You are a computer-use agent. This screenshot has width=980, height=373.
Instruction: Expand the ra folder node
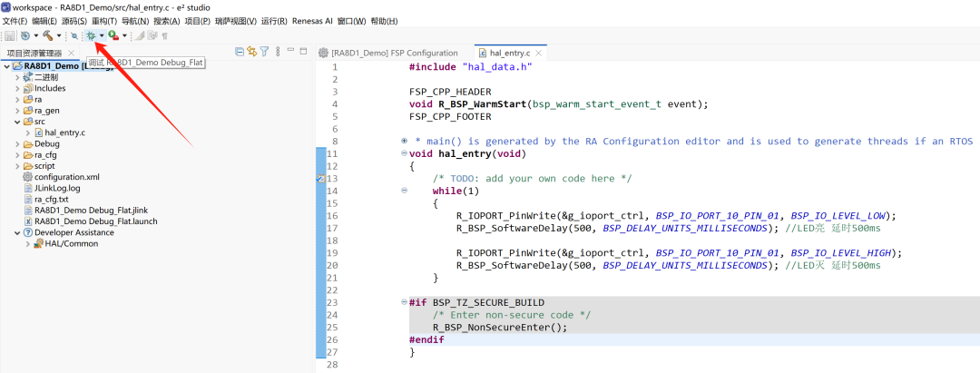point(17,99)
